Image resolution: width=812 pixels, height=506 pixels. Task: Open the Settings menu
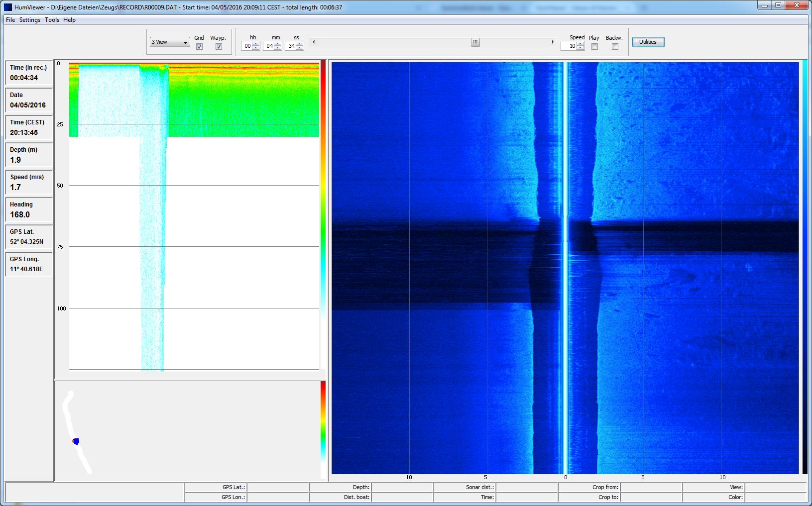point(30,20)
